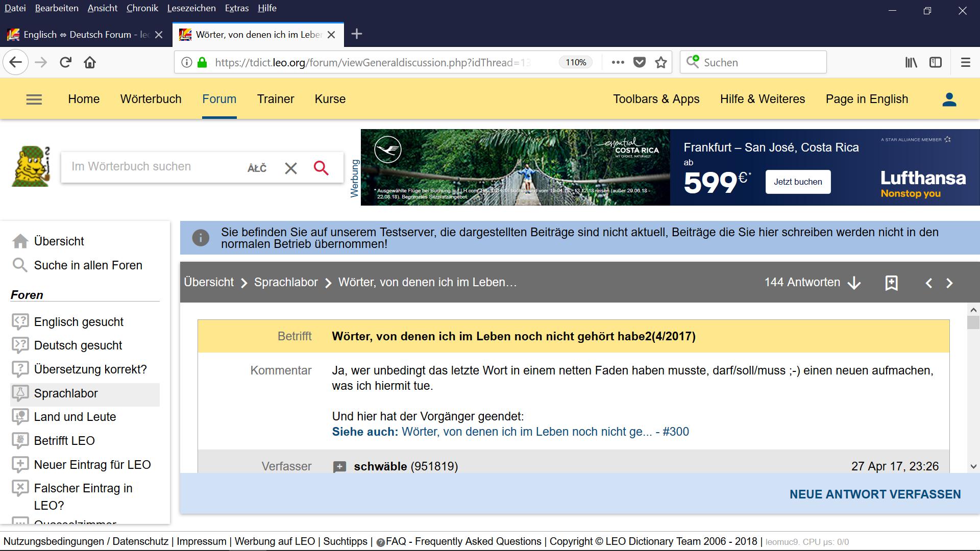Viewport: 980px width, 551px height.
Task: Bookmark this page with the star
Action: pos(661,62)
